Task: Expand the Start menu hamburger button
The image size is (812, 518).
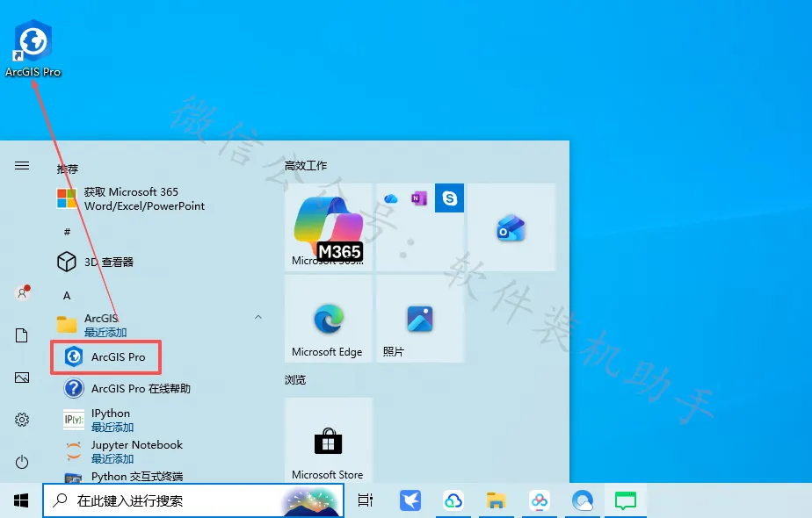Action: click(22, 166)
